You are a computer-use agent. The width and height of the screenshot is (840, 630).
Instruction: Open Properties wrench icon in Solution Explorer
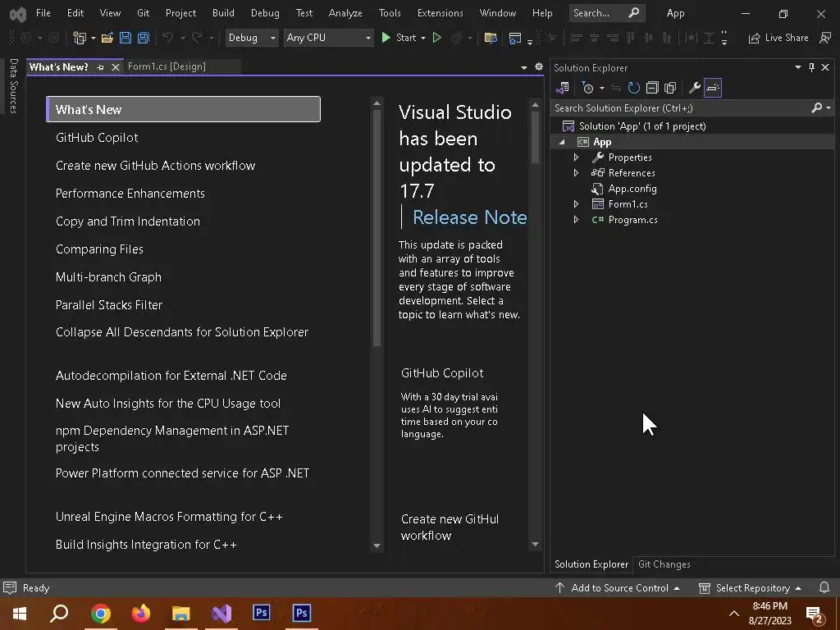695,88
